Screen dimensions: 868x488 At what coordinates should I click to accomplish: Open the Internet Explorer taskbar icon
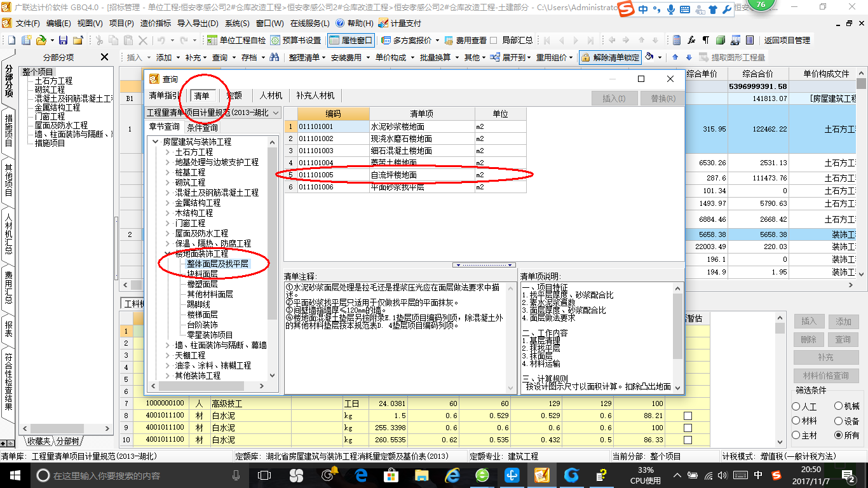pyautogui.click(x=452, y=475)
